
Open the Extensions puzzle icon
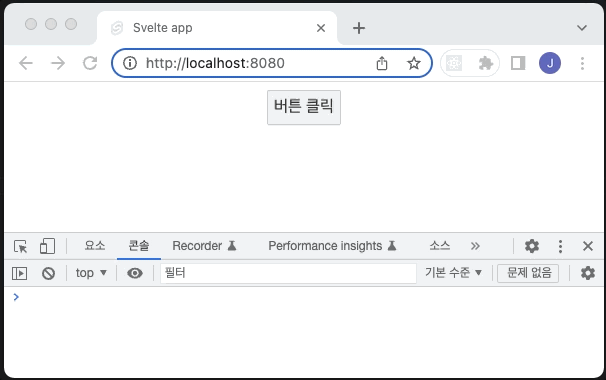[x=485, y=63]
